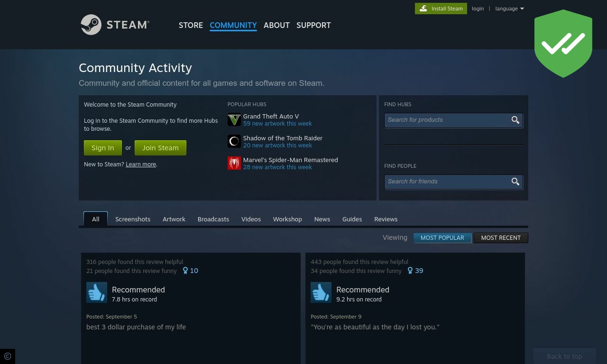
Task: Open the Shadow of the Tomb Raider hub icon
Action: (x=234, y=141)
